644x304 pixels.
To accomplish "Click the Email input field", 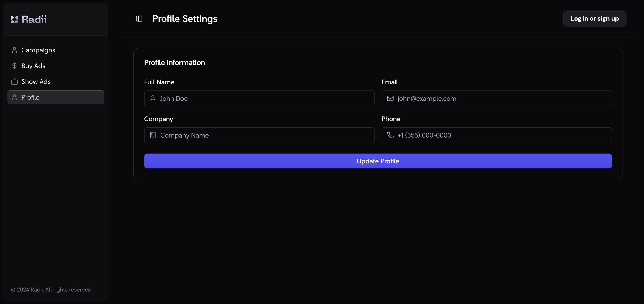I will [x=497, y=98].
